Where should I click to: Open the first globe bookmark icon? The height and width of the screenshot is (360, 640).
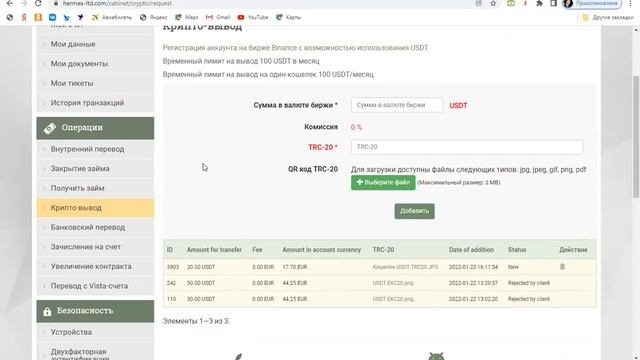pyautogui.click(x=10, y=18)
